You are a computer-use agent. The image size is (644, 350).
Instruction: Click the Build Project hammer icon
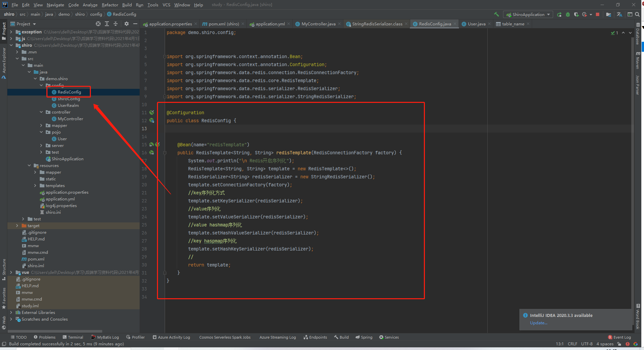click(496, 14)
